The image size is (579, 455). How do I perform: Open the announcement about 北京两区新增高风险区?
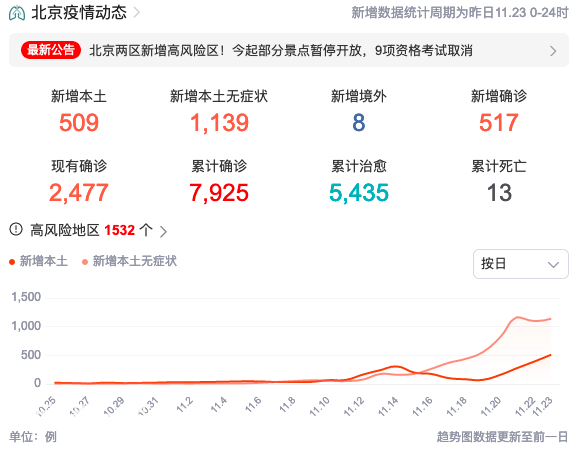(281, 50)
